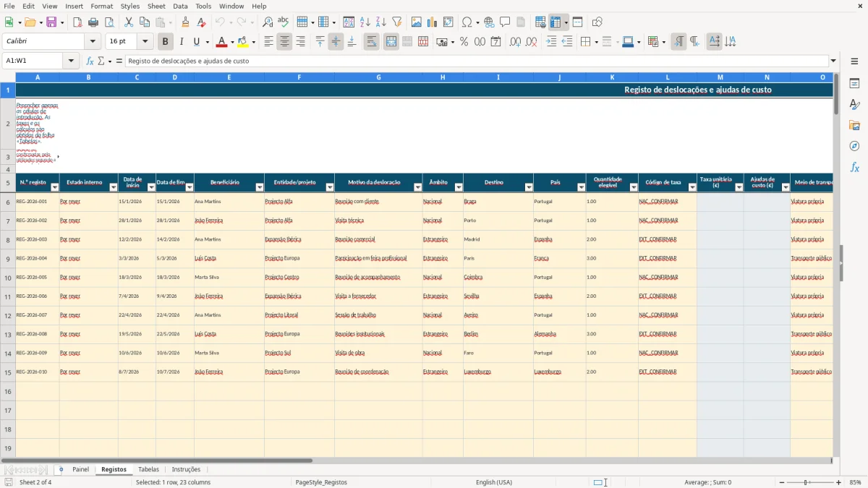Open filter dropdown on Destino column
Viewport: 868px width, 488px height.
[x=529, y=187]
